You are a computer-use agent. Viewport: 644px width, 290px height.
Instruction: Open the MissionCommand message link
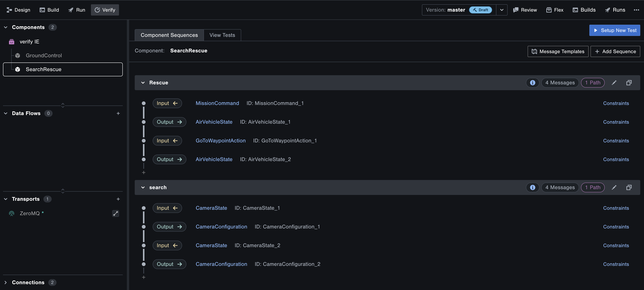coord(217,103)
